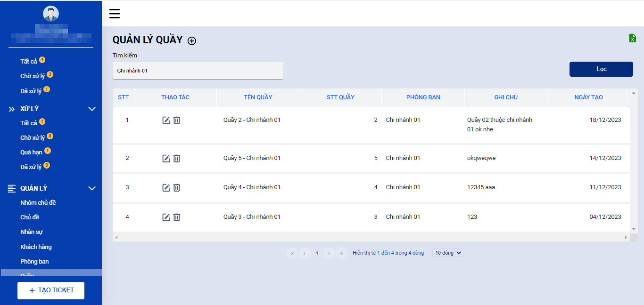Image resolution: width=644 pixels, height=305 pixels.
Task: Click the QUẢN LÝ QUẦY page title
Action: pos(148,40)
